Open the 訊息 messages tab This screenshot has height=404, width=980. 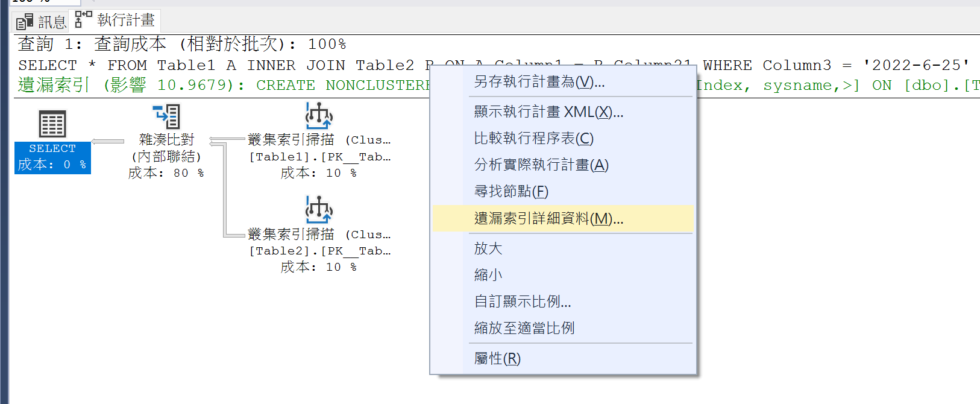pyautogui.click(x=40, y=22)
